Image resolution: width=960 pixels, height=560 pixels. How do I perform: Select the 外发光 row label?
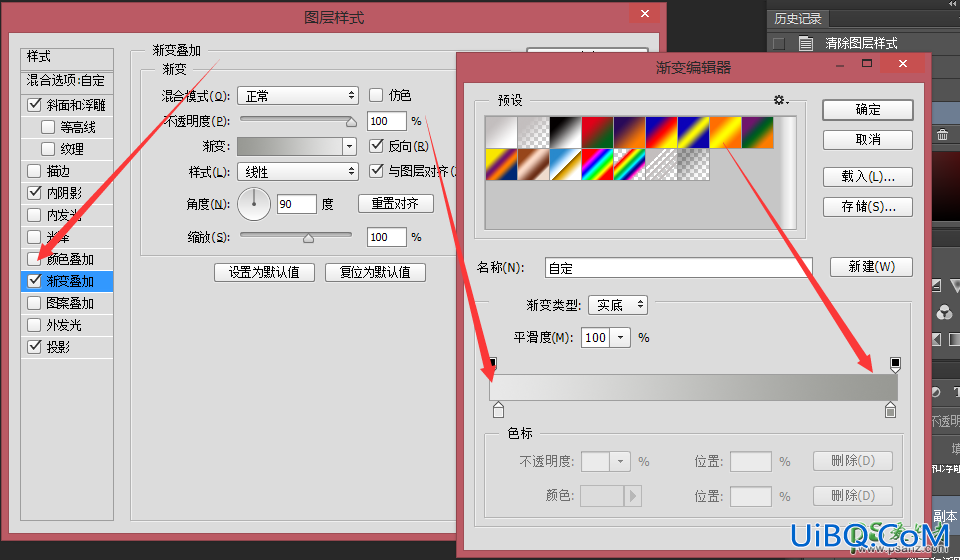[x=64, y=325]
